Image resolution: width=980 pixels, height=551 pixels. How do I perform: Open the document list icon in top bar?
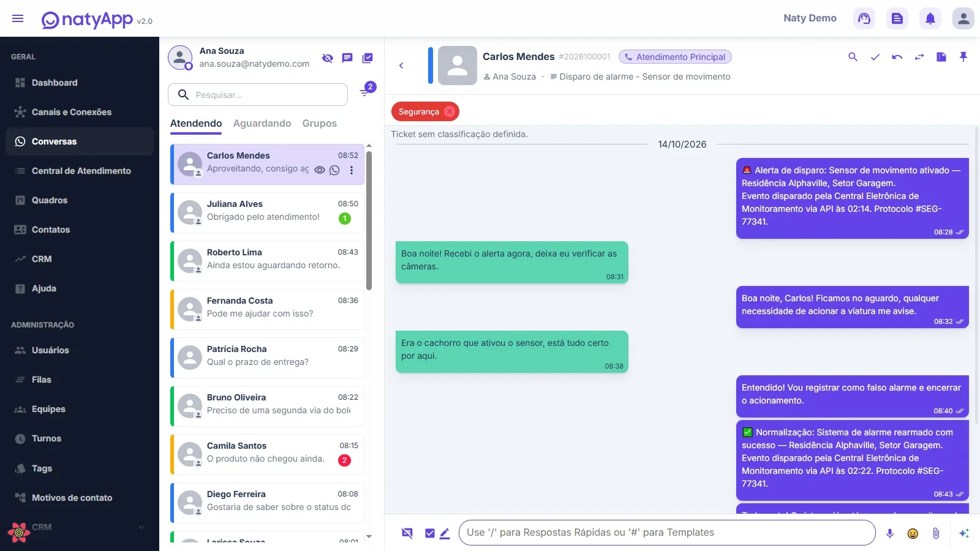[x=897, y=18]
